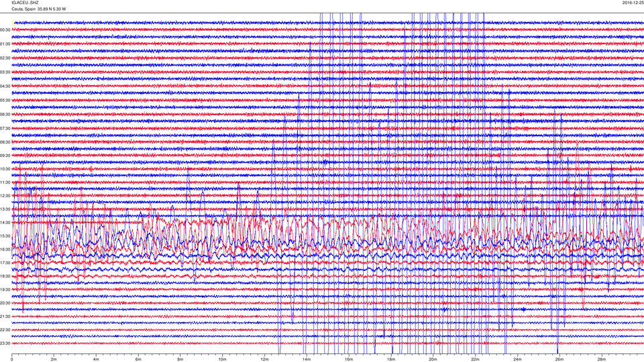Click the 2m tick on the minute axis
This screenshot has width=644, height=362.
click(54, 359)
